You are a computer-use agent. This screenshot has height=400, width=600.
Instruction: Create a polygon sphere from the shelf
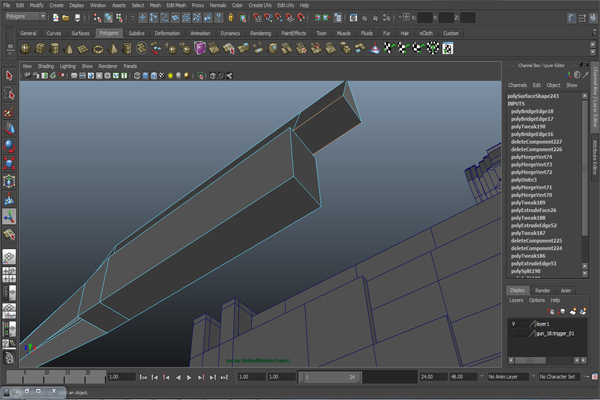pyautogui.click(x=25, y=49)
